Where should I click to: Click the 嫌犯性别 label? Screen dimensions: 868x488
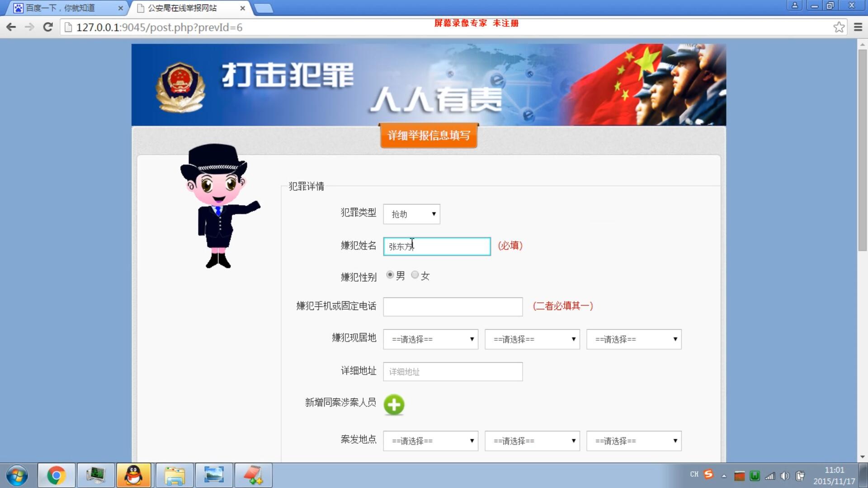pos(359,277)
